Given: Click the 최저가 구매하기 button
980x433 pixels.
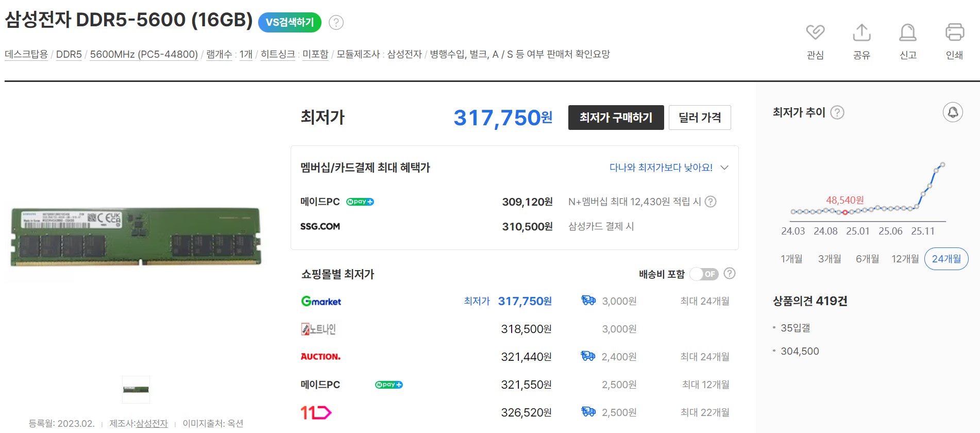Looking at the screenshot, I should (x=616, y=118).
